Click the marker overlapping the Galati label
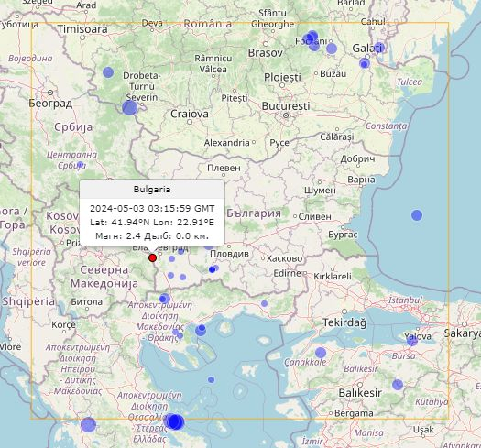Screen dimensions: 481x448 click(x=379, y=48)
